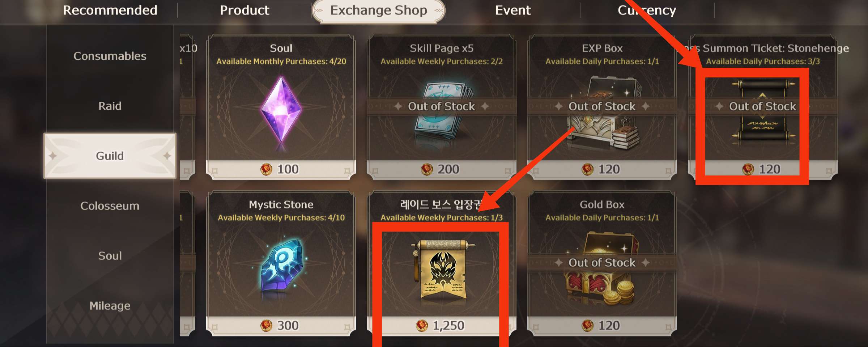Screen dimensions: 868x347
Task: Select the black Stonehenge summon scroll
Action: click(x=763, y=110)
